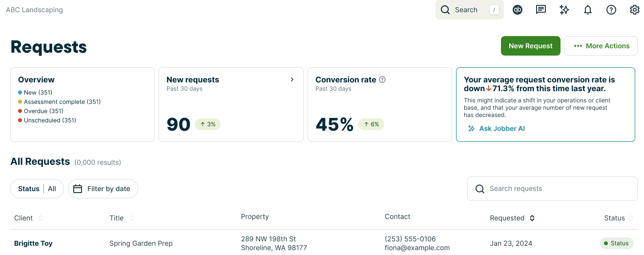Sort the table by Title column
This screenshot has height=255, width=644.
click(132, 218)
